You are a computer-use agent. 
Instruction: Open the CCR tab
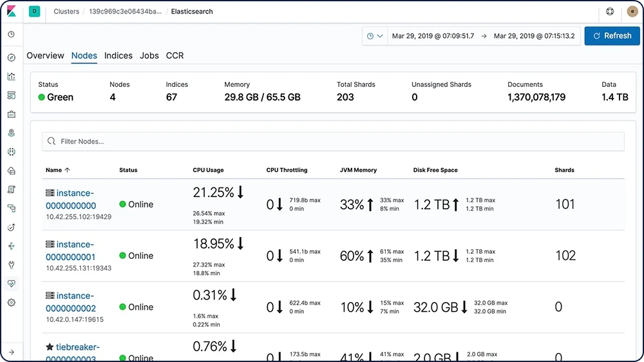pos(175,55)
